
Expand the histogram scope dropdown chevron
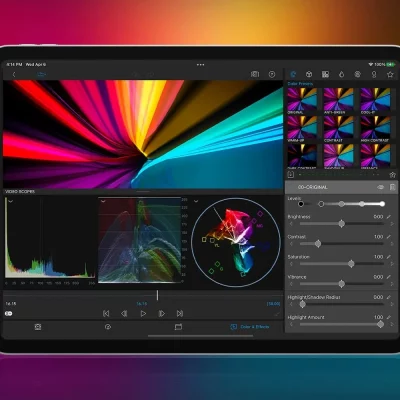[x=10, y=201]
